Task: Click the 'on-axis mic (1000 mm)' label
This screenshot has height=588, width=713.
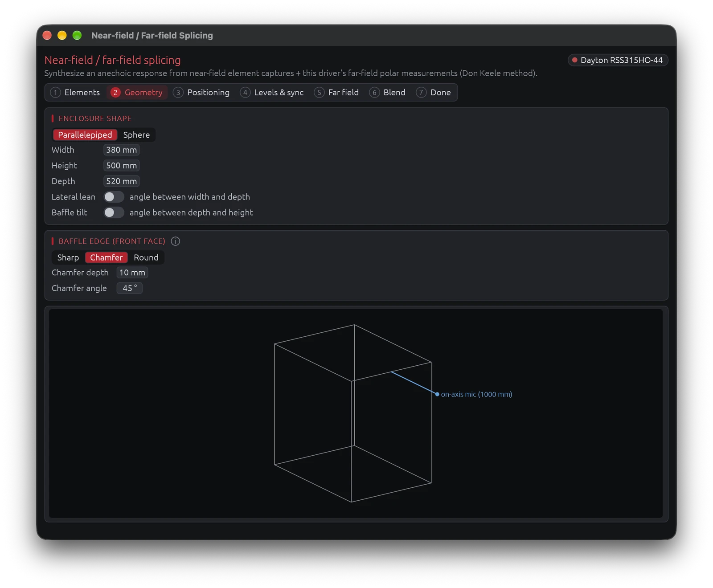Action: pyautogui.click(x=476, y=394)
